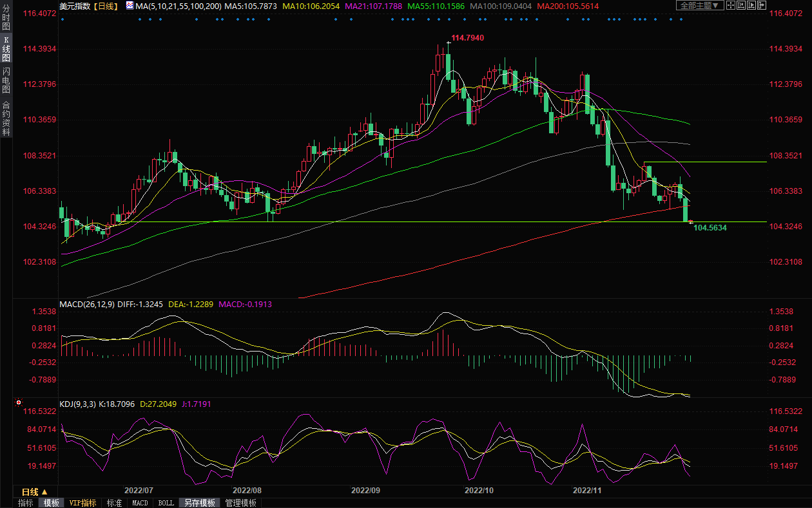The image size is (812, 508).
Task: Click the crosshair cursor icon
Action: click(730, 6)
